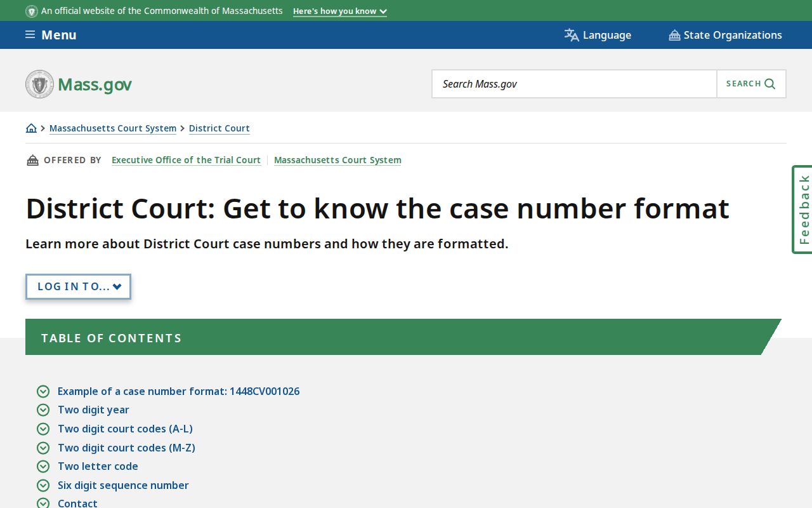The height and width of the screenshot is (508, 812).
Task: Click circle arrow icon beside 'Two digit court codes (A-L)'
Action: [43, 429]
